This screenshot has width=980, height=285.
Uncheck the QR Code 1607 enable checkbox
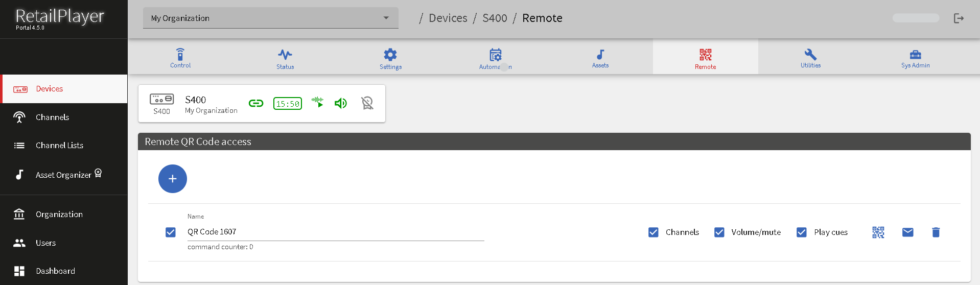tap(171, 232)
